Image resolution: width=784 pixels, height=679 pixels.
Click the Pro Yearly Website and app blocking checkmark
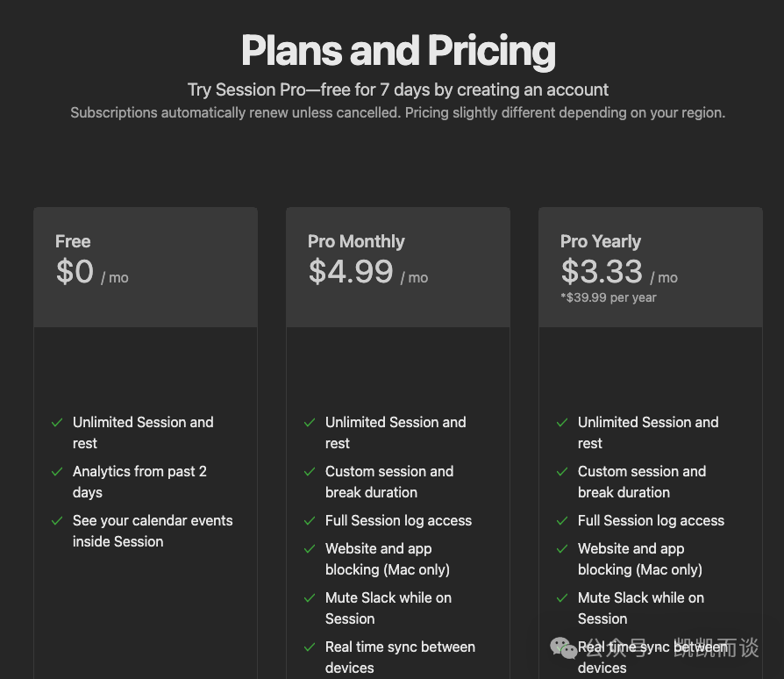click(562, 549)
